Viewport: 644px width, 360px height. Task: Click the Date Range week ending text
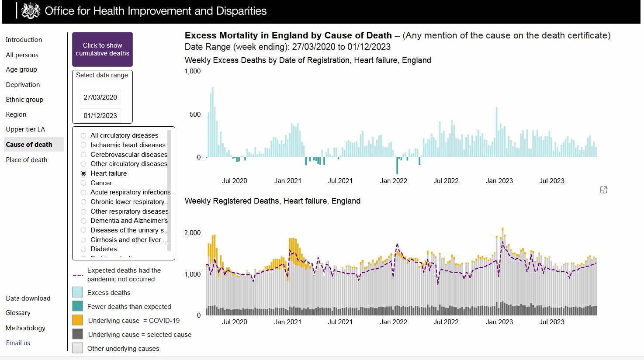(x=288, y=47)
